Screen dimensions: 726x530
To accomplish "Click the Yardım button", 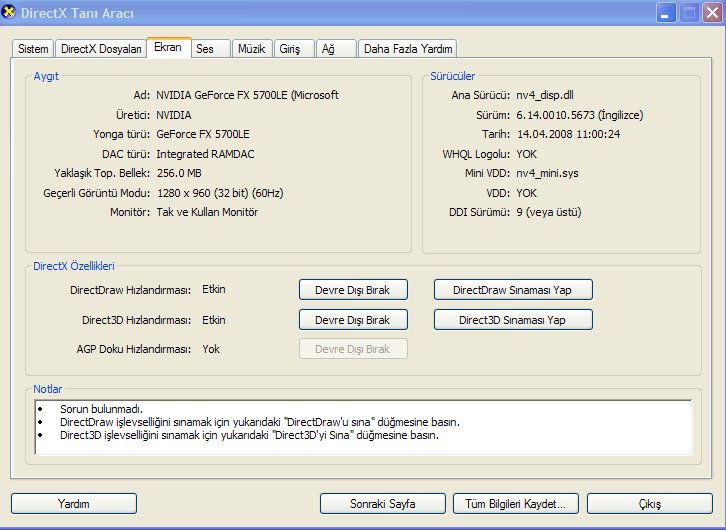I will [x=73, y=503].
